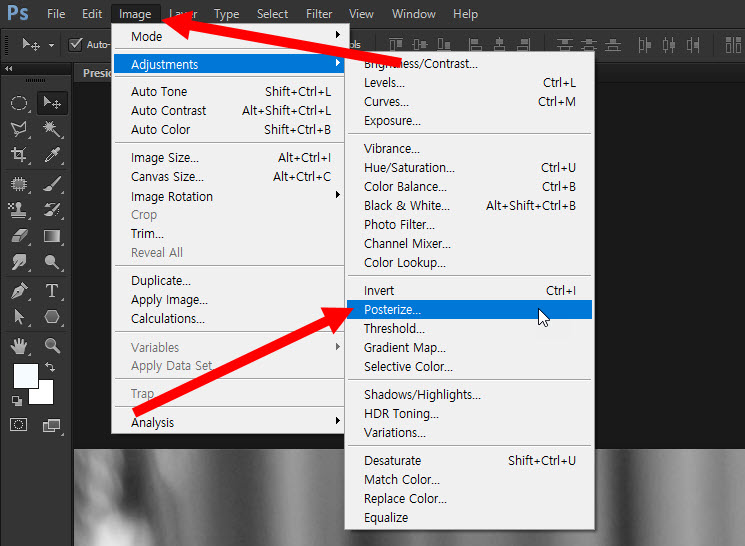This screenshot has height=546, width=745.
Task: Choose Auto Tone command
Action: (229, 92)
